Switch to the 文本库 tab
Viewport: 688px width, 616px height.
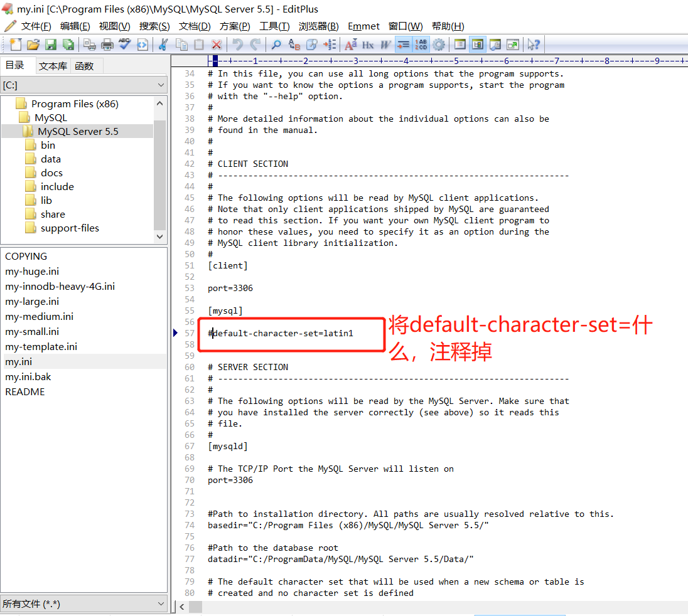point(53,66)
